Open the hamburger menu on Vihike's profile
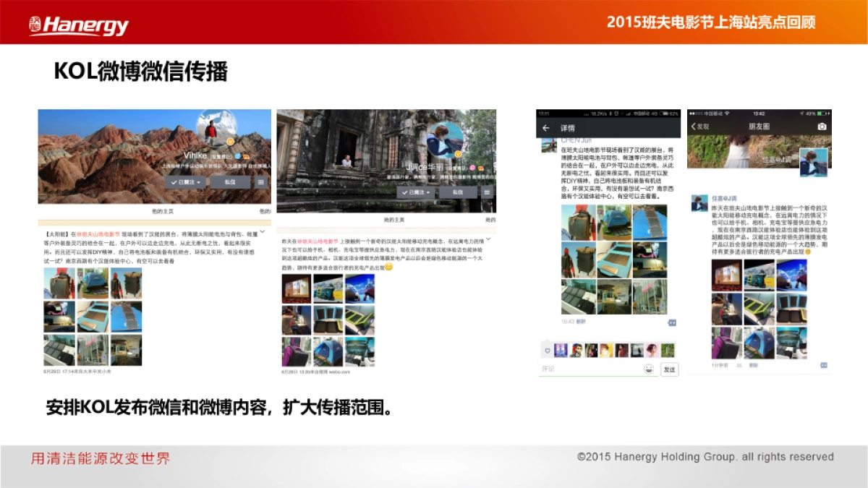The width and height of the screenshot is (868, 488). (261, 182)
